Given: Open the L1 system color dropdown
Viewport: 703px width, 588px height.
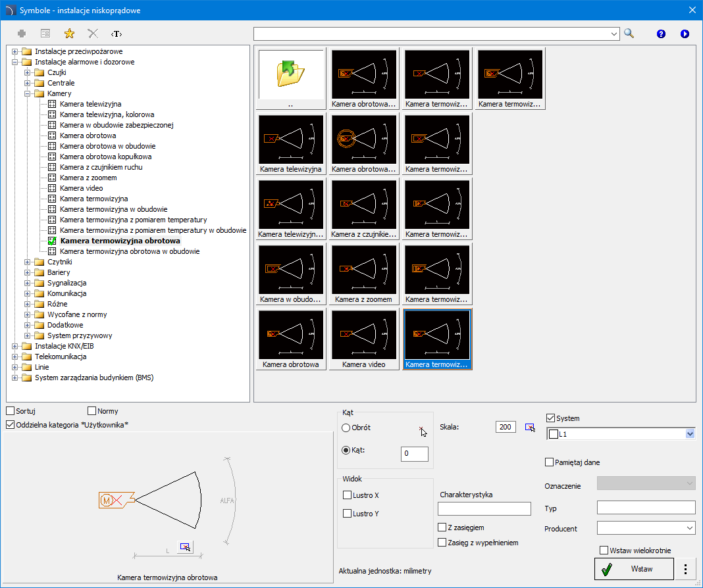Looking at the screenshot, I should [690, 434].
